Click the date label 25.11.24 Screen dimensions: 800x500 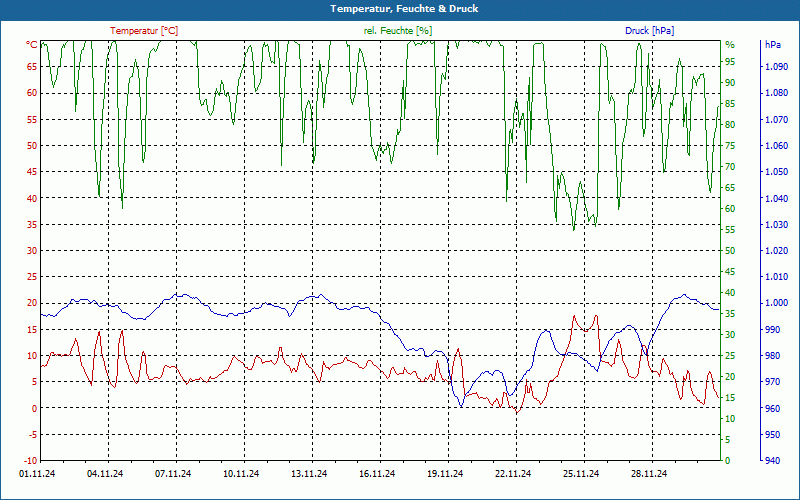click(581, 474)
